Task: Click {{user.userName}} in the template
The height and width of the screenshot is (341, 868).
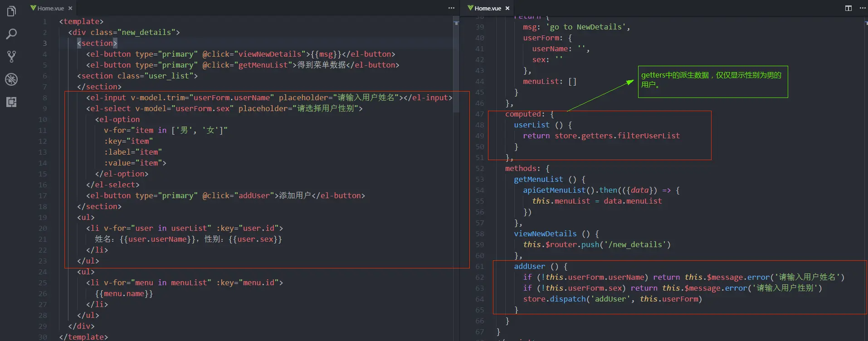Action: 157,239
